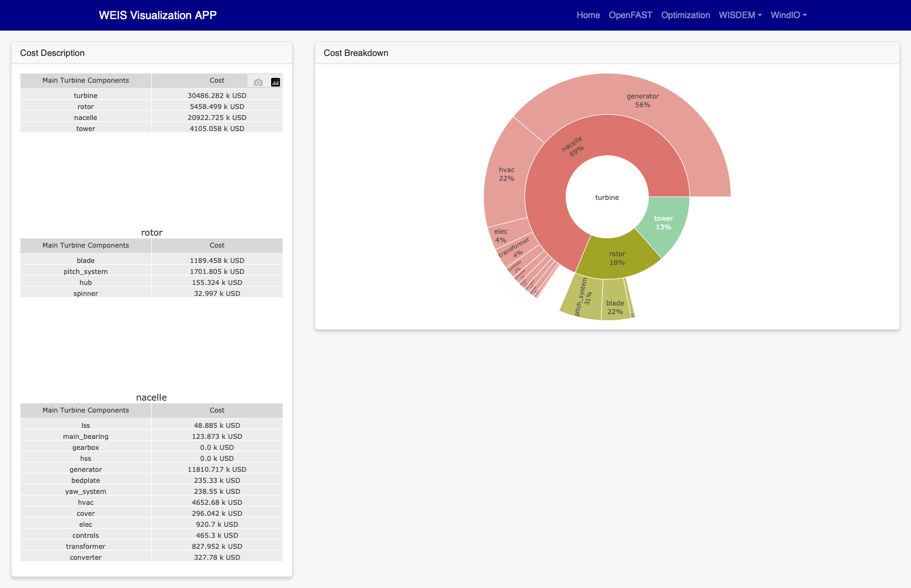Click the Cost column header in rotor table
The width and height of the screenshot is (911, 588).
point(217,245)
